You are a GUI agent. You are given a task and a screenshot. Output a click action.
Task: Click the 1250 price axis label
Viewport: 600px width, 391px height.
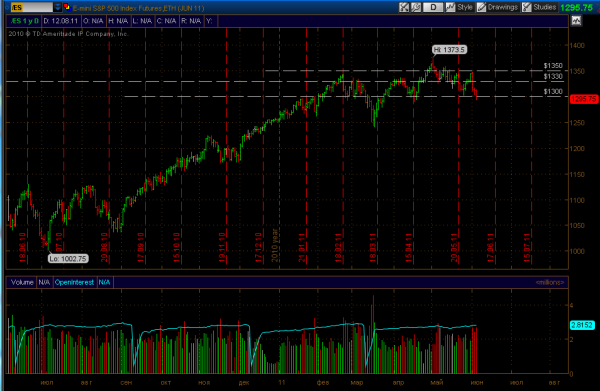[x=577, y=123]
